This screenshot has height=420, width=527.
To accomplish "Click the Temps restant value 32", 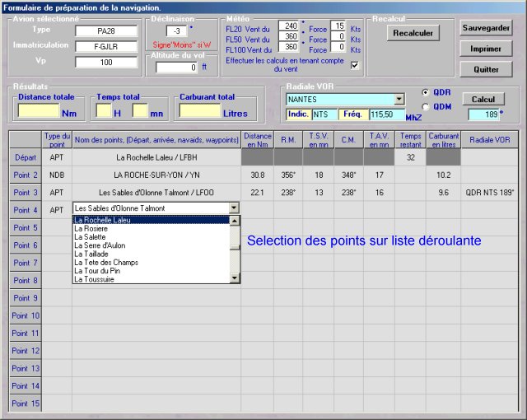I will pos(410,157).
